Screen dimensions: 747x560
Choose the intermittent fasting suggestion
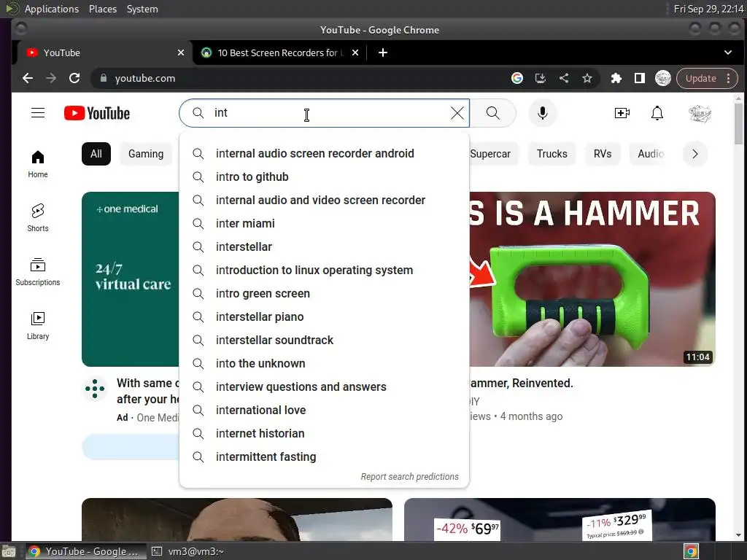[324, 456]
